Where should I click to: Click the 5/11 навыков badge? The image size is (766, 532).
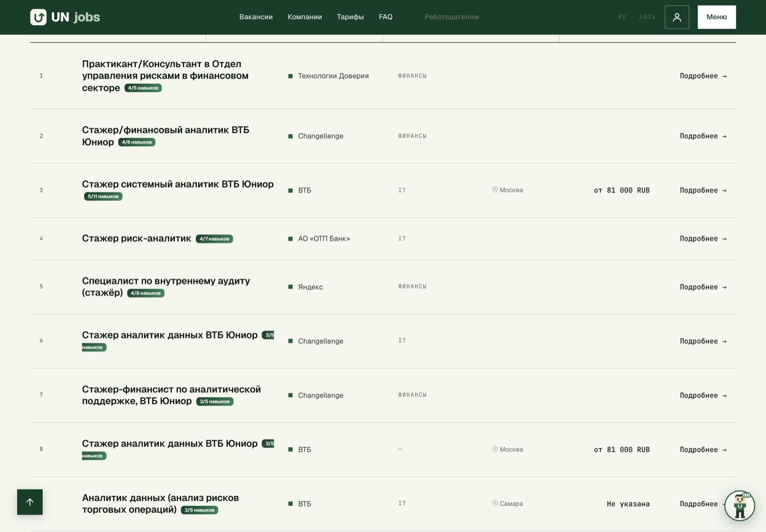click(103, 196)
